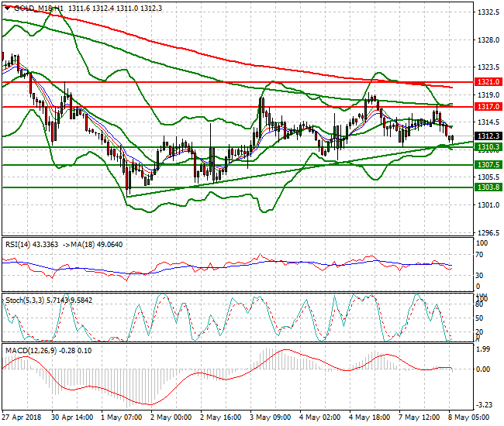Image resolution: width=504 pixels, height=426 pixels.
Task: Click the MACD scale value -3.23
Action: pyautogui.click(x=484, y=405)
